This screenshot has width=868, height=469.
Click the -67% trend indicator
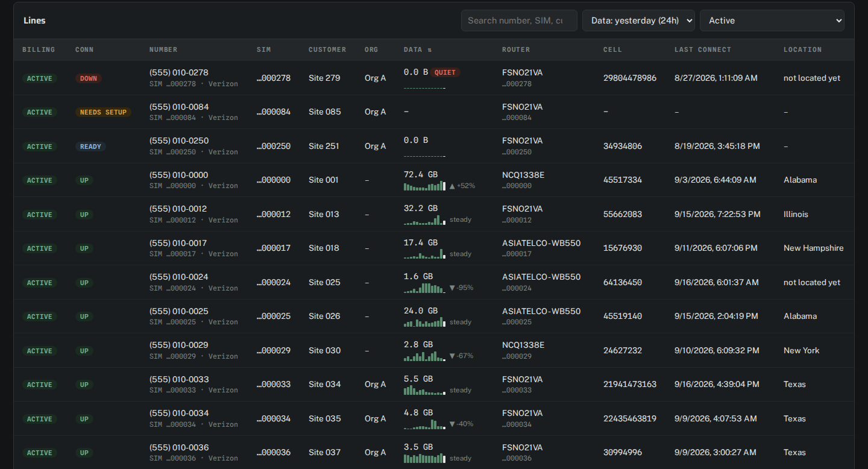[461, 356]
